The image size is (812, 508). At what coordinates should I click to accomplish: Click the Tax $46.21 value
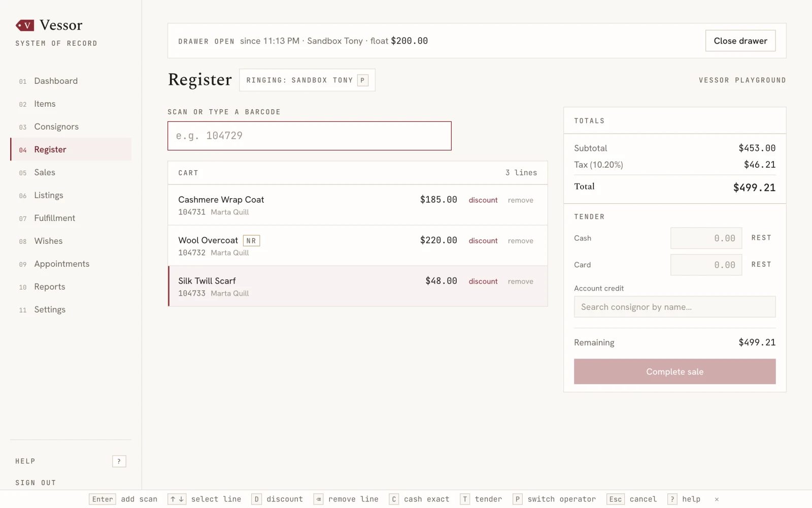click(760, 165)
